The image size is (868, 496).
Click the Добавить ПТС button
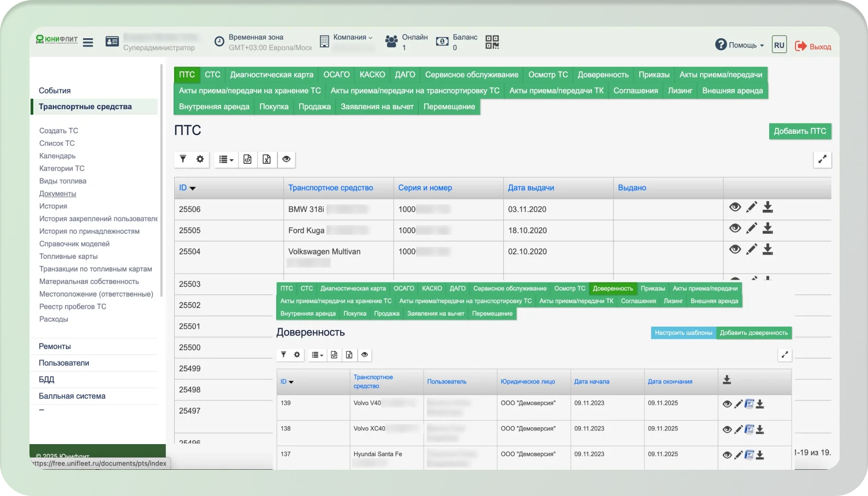click(x=800, y=131)
